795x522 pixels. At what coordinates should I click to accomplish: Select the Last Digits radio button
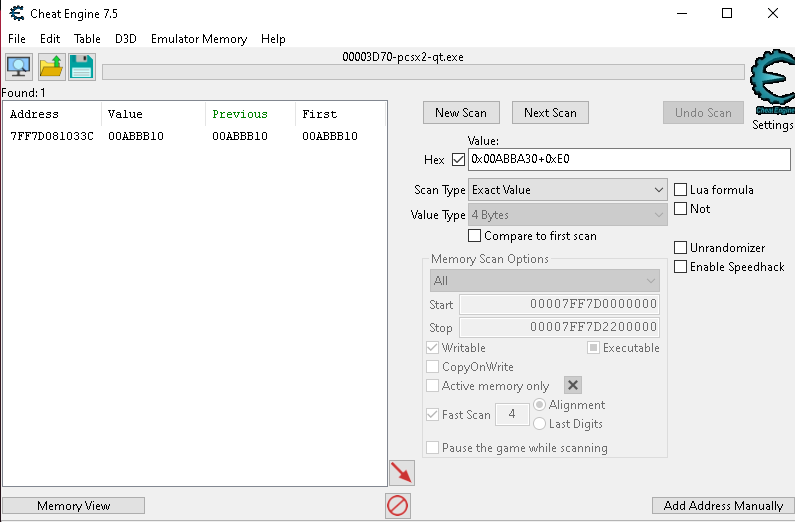(539, 423)
